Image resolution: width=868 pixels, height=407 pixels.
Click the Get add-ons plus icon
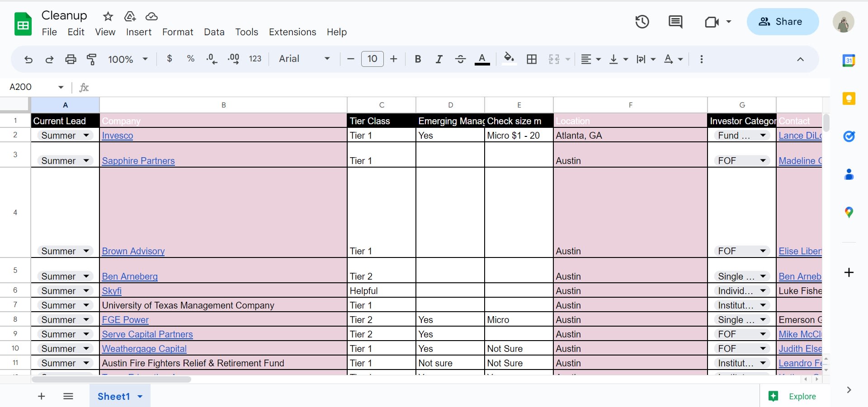point(849,272)
